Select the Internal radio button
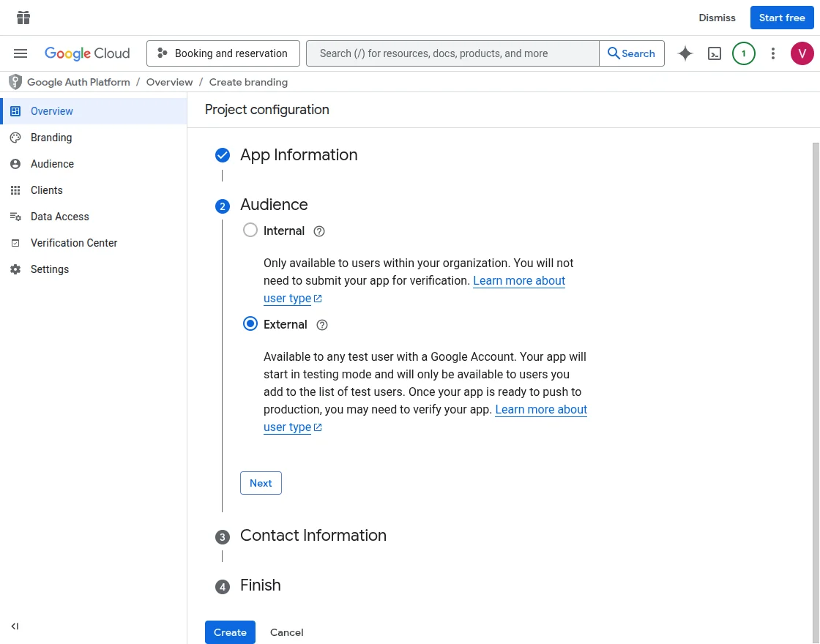The height and width of the screenshot is (644, 820). [x=250, y=231]
